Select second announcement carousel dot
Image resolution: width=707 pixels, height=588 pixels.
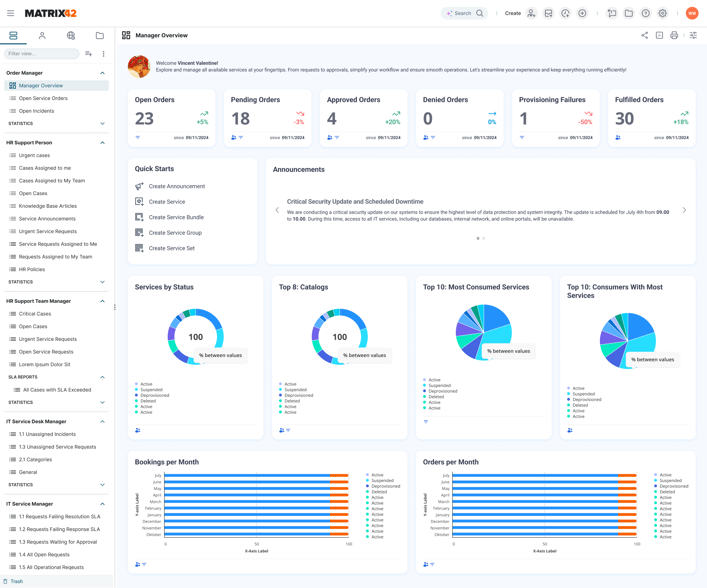click(x=484, y=238)
